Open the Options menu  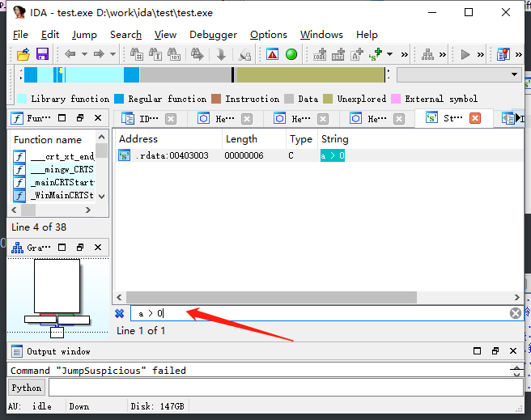click(x=269, y=35)
